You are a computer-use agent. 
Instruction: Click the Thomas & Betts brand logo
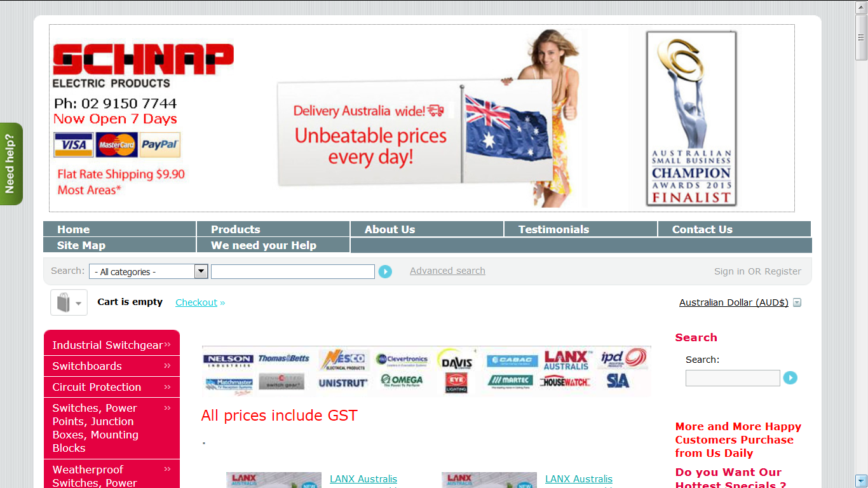coord(283,359)
